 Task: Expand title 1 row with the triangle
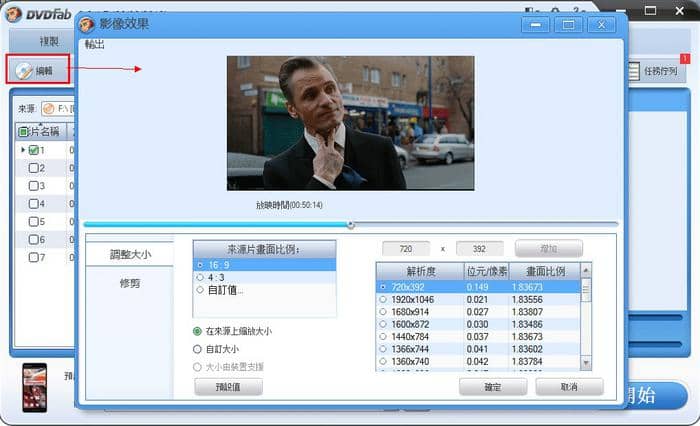pyautogui.click(x=23, y=150)
